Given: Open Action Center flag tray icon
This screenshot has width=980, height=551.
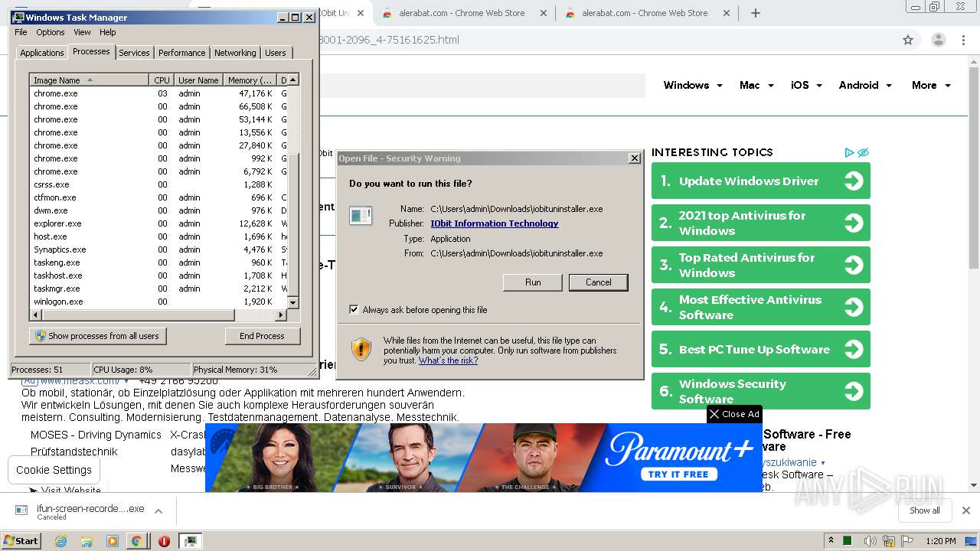Looking at the screenshot, I should pyautogui.click(x=907, y=541).
